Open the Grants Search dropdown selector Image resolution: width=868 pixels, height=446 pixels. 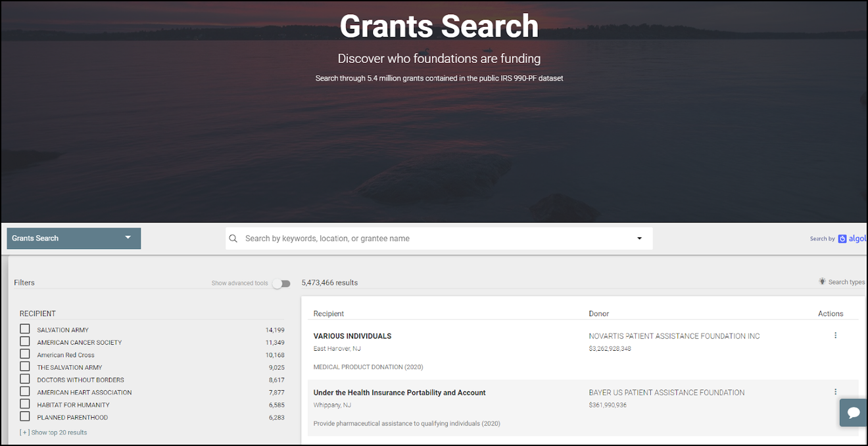point(74,238)
